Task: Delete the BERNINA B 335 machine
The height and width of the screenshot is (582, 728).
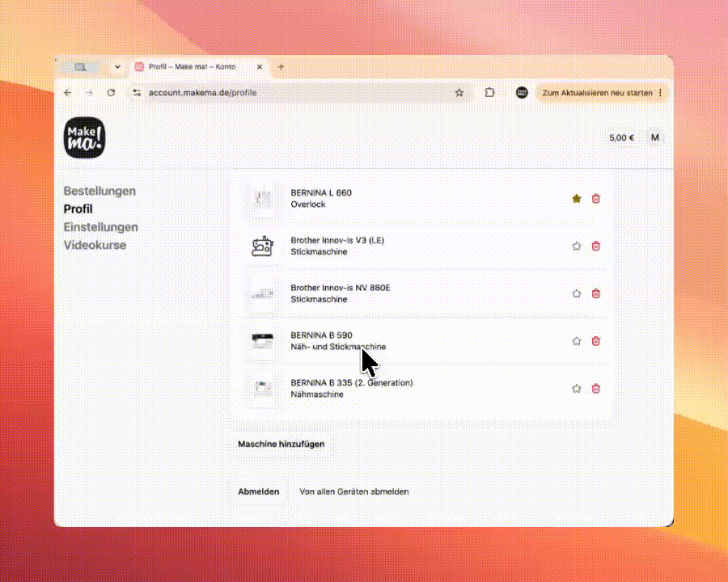Action: click(x=595, y=389)
